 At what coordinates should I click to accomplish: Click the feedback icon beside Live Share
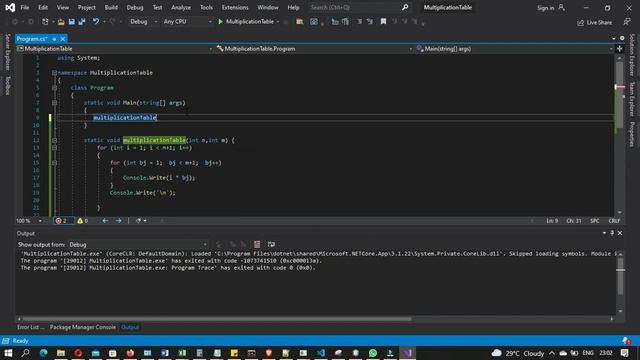[x=627, y=22]
